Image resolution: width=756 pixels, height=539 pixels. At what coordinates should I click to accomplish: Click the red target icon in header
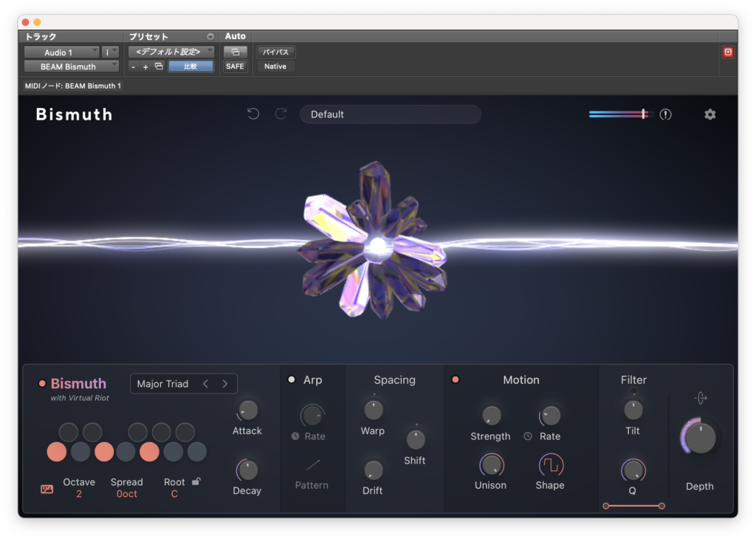click(x=728, y=52)
